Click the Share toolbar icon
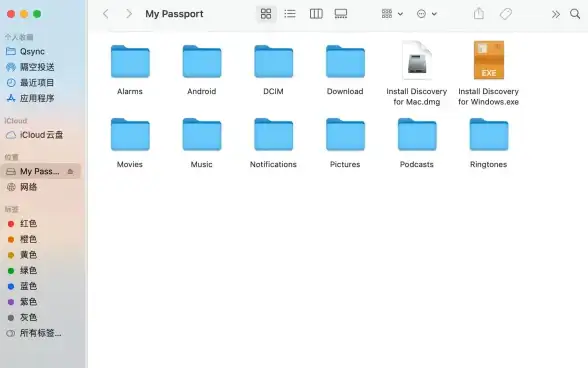 click(x=479, y=14)
